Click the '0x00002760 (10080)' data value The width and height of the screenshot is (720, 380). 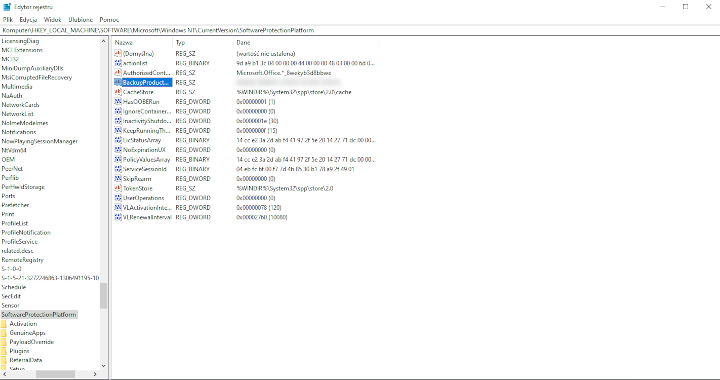[x=262, y=218]
